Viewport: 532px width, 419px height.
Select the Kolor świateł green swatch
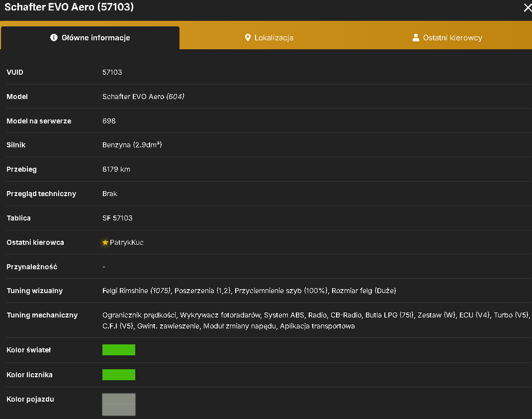click(x=119, y=350)
